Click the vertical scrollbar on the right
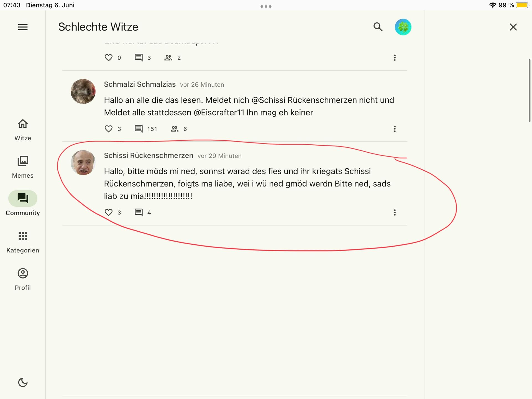This screenshot has height=399, width=532. (530, 90)
